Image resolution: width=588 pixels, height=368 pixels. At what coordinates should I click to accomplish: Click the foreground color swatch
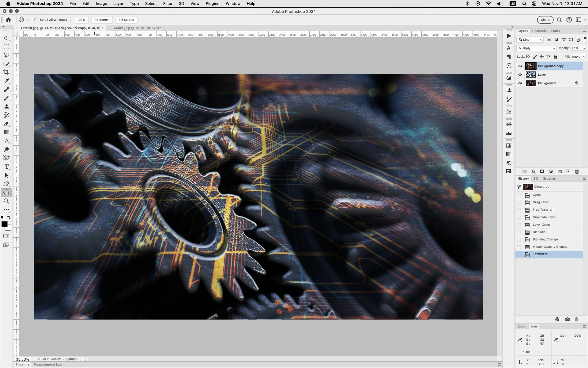pyautogui.click(x=4, y=224)
